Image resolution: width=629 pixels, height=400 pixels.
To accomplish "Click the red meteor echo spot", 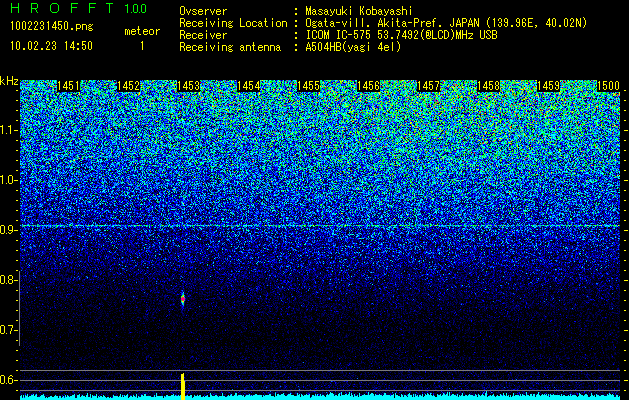I will (x=183, y=299).
